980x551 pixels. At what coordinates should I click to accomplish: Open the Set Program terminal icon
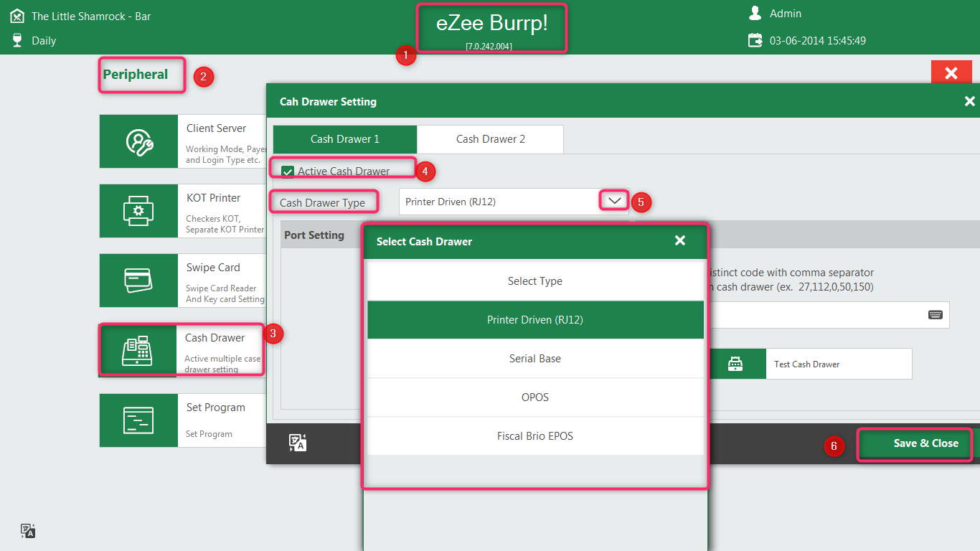pos(138,420)
